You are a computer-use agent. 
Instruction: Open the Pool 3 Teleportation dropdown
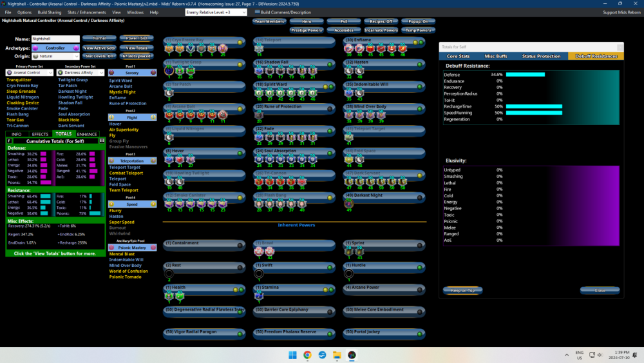click(132, 161)
